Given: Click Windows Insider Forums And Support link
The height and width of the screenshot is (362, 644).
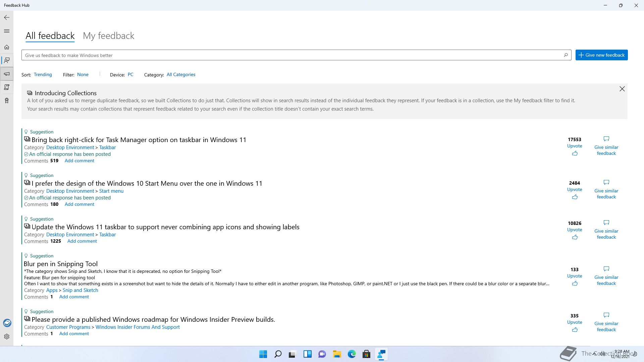Looking at the screenshot, I should pos(138,327).
